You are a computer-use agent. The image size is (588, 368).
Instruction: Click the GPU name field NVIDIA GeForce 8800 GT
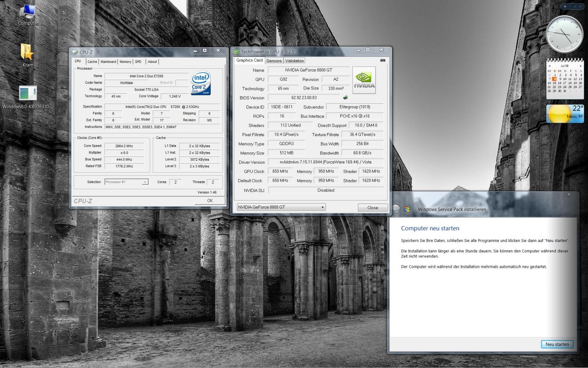309,70
